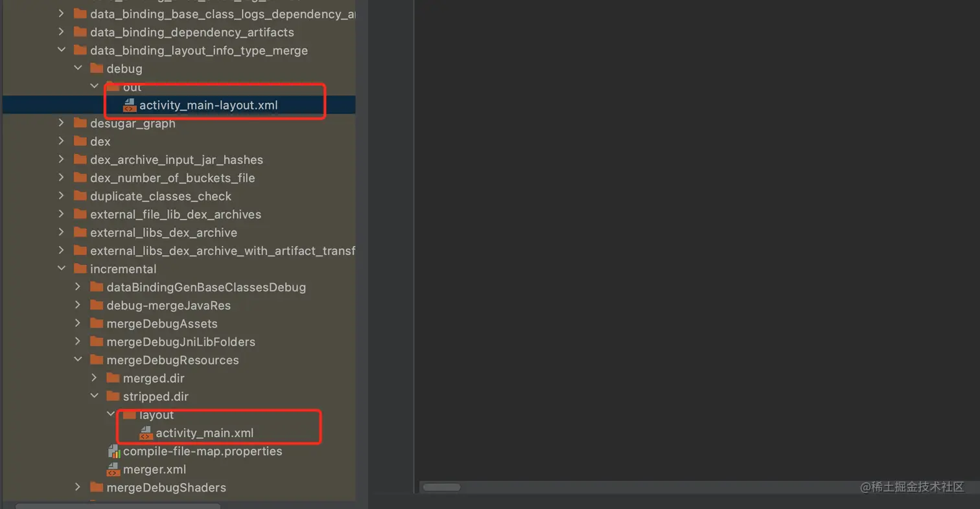Image resolution: width=980 pixels, height=509 pixels.
Task: Click the activity_main.xml file icon
Action: click(x=146, y=433)
